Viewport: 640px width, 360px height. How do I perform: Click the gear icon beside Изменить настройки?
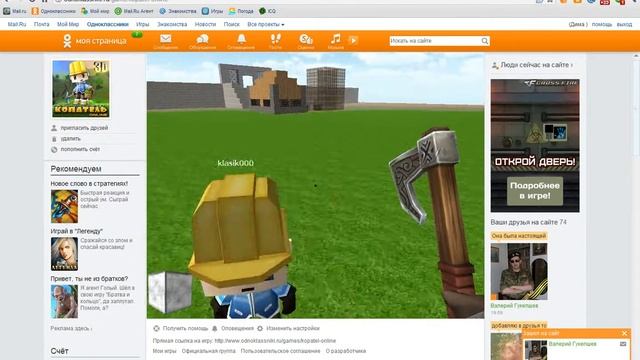(x=260, y=328)
